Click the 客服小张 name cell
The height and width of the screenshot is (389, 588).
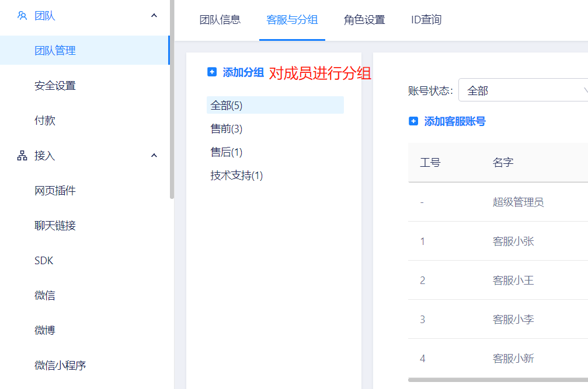(513, 241)
